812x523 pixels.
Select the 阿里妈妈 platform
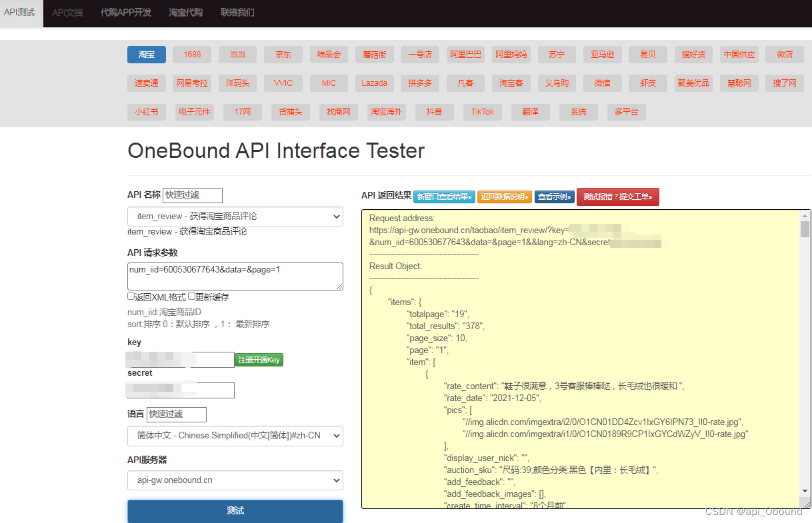(511, 55)
